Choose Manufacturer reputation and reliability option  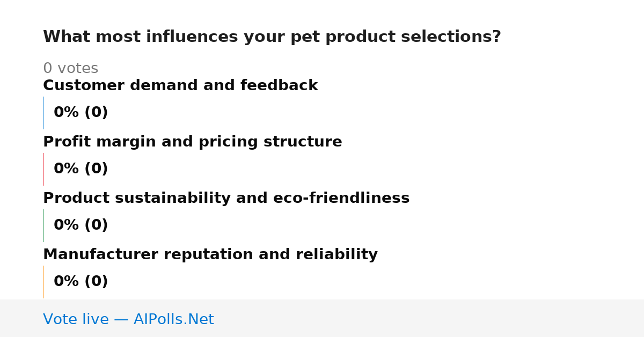210,254
